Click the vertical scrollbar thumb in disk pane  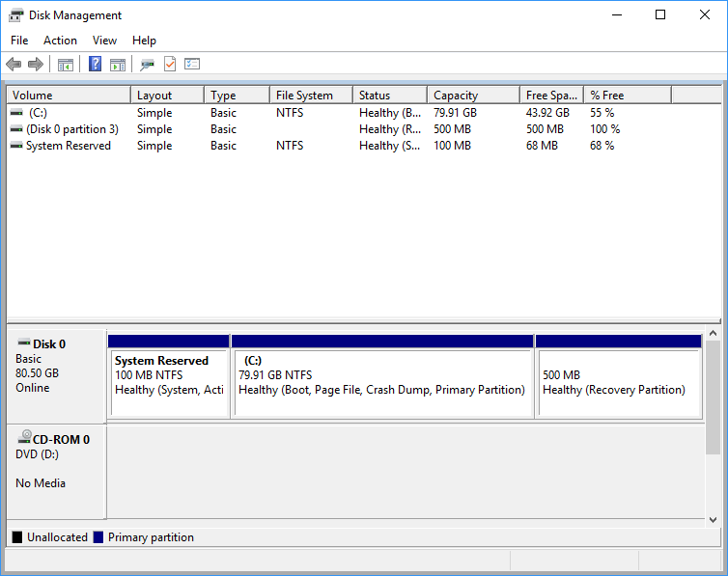714,398
